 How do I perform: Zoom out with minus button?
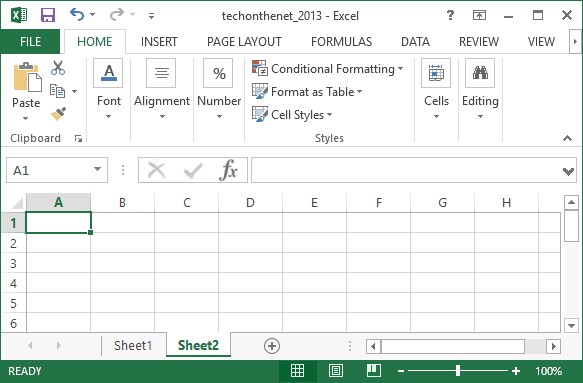click(401, 371)
